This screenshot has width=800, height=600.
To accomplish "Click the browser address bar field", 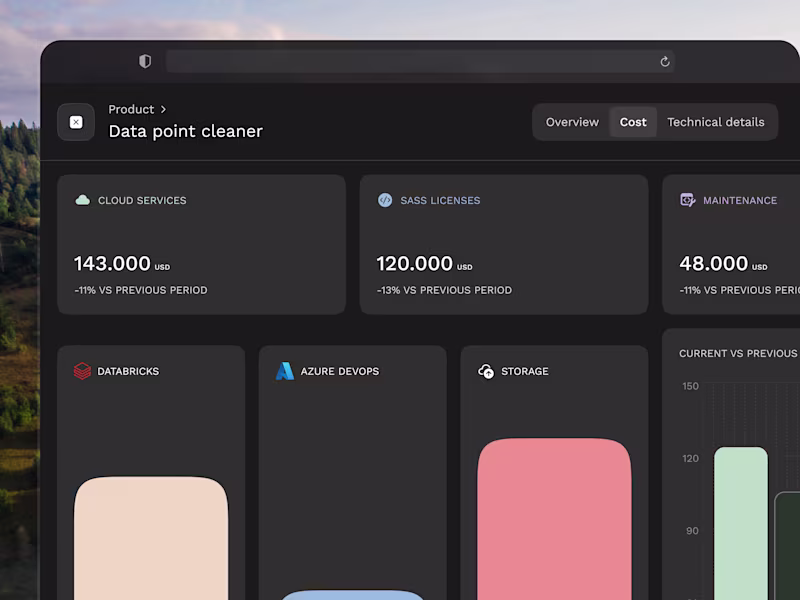I will click(x=420, y=61).
